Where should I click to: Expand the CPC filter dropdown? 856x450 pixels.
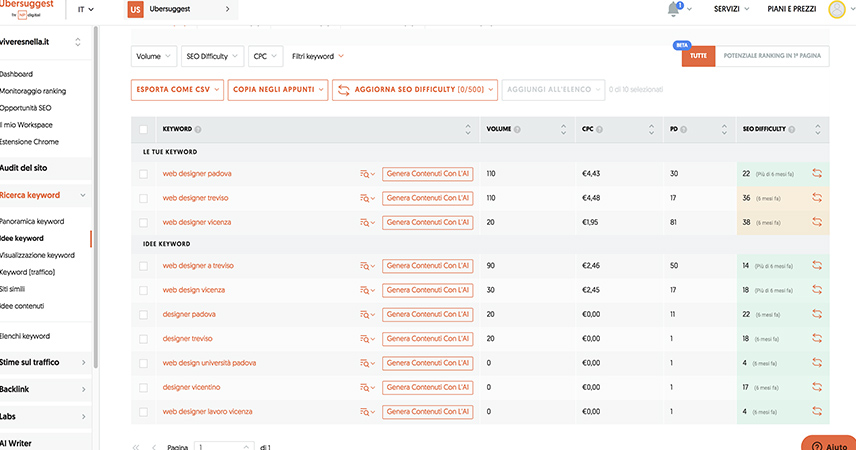pos(266,56)
